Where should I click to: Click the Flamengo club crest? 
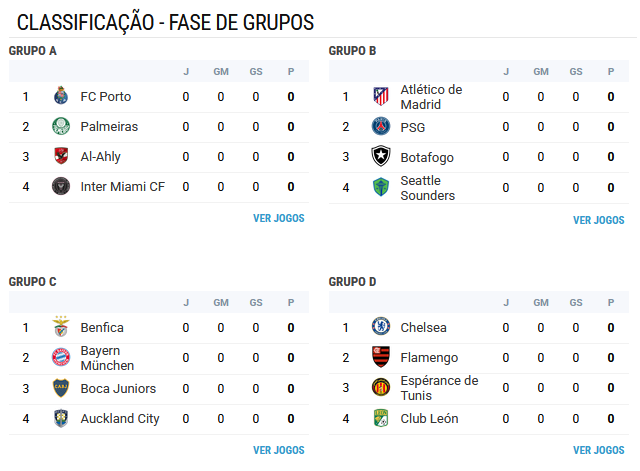pos(381,357)
